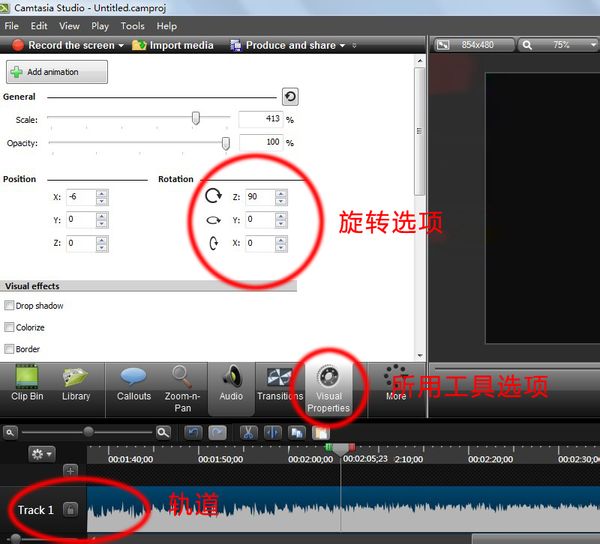
Task: Open the timeline settings gear dropdown
Action: [x=42, y=454]
